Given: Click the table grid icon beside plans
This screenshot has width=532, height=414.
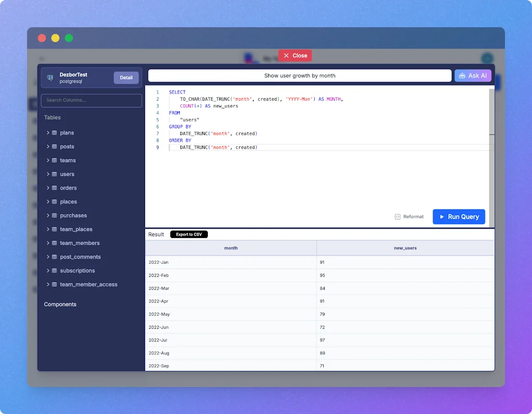Looking at the screenshot, I should 54,133.
